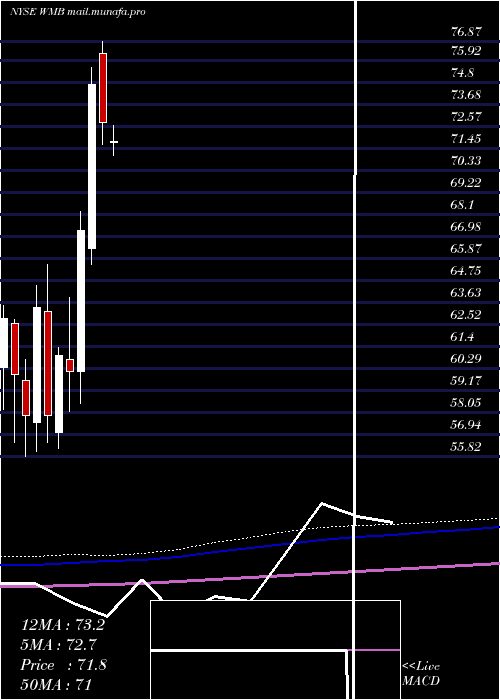Select the small doji candle near 71.45
The image size is (500, 700).
point(114,142)
